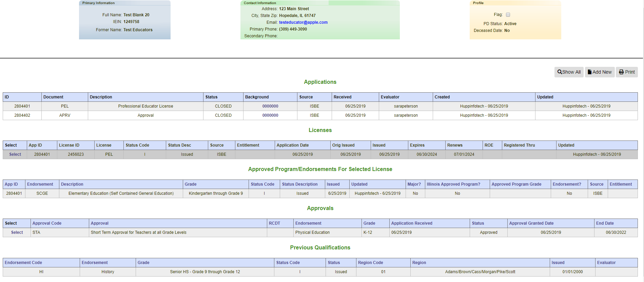Viewport: 644px width, 282px height.
Task: Click the first sarapeterson evaluator cell
Action: [x=406, y=106]
